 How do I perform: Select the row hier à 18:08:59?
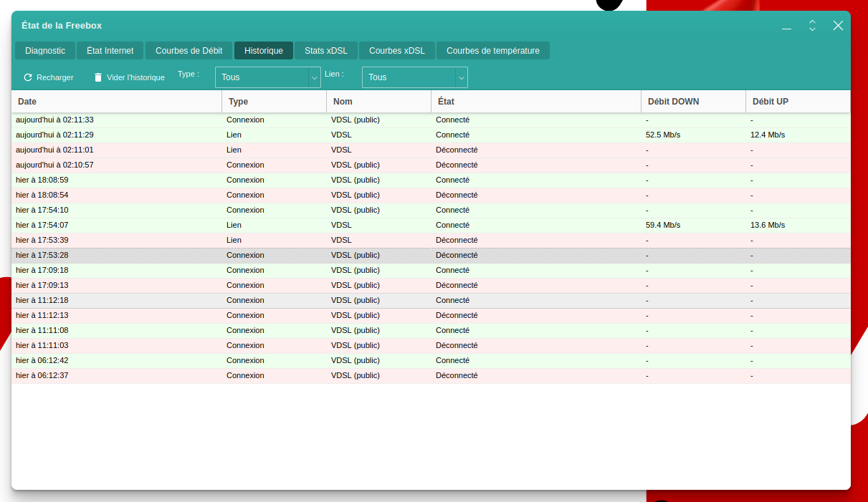tap(431, 180)
